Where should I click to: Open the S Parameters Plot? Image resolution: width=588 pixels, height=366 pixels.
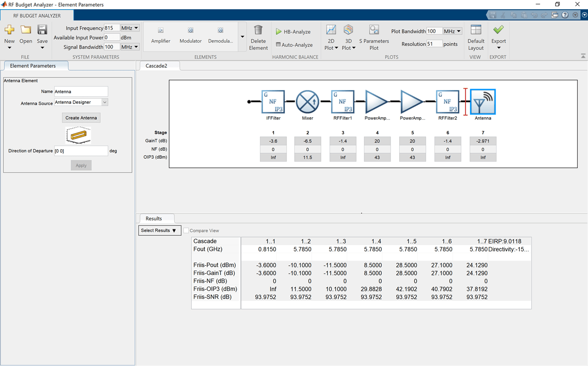click(x=374, y=31)
